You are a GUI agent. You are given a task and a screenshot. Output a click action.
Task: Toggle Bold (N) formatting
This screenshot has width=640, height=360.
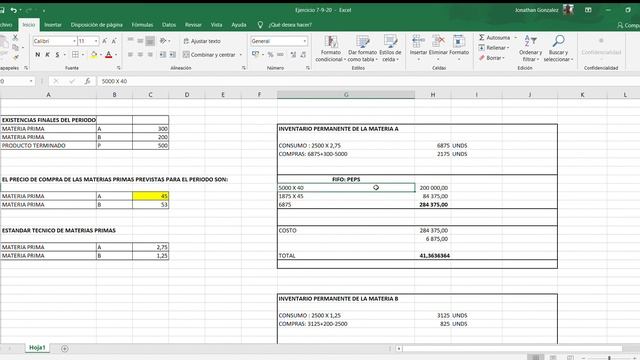tap(38, 55)
